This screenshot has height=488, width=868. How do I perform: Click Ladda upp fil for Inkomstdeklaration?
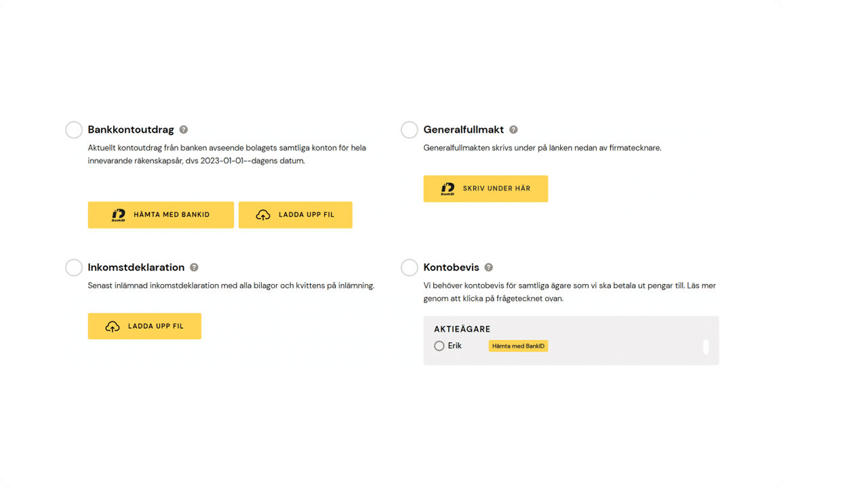coord(144,326)
